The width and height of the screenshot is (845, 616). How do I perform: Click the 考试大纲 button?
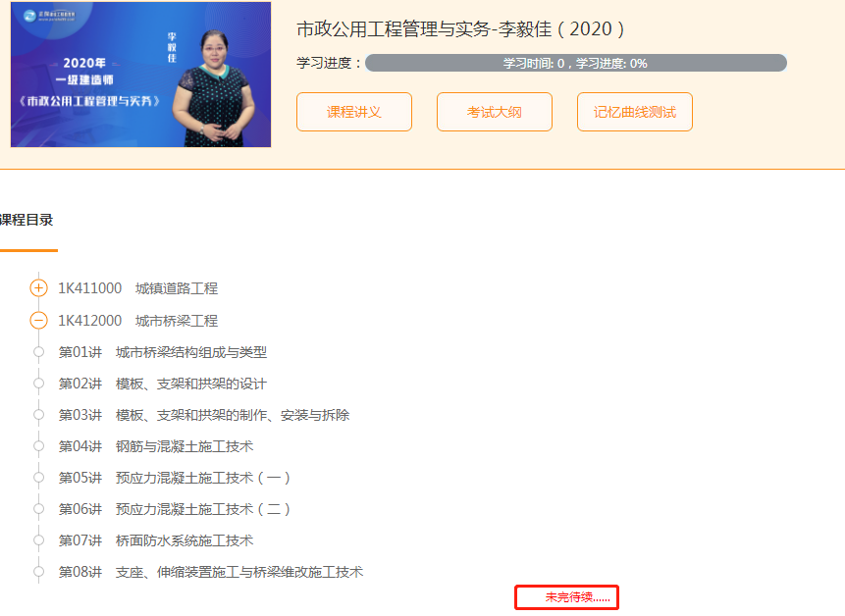[x=494, y=112]
